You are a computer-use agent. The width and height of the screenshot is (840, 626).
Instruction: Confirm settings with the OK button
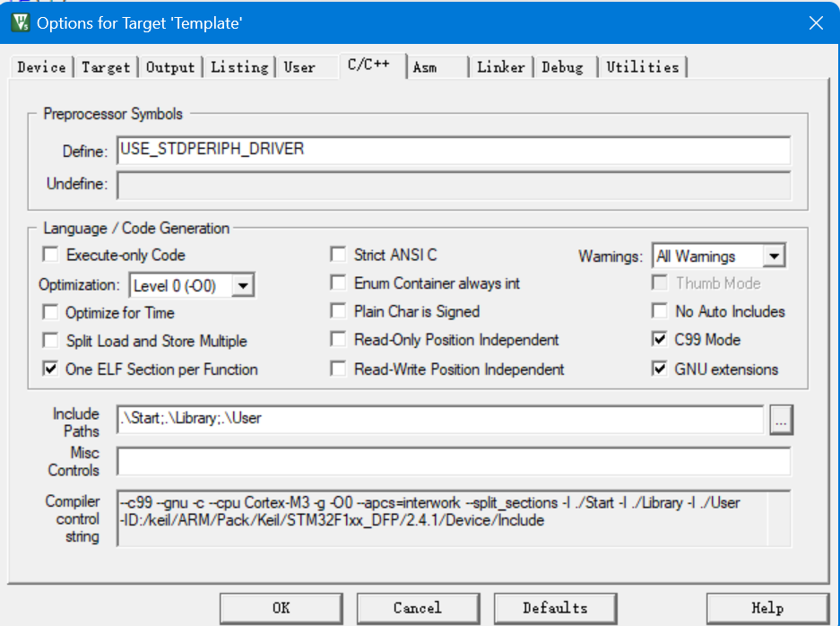click(281, 608)
